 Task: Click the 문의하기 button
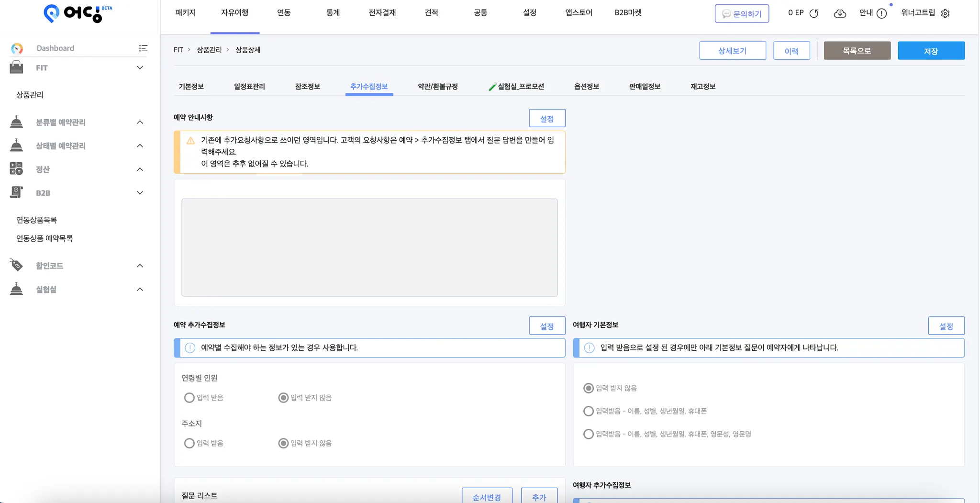tap(742, 14)
